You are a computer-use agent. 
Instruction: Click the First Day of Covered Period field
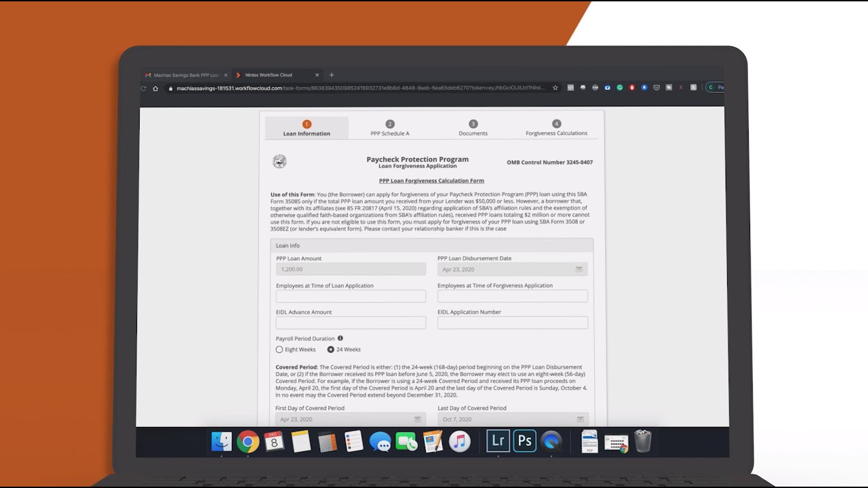[x=351, y=420]
